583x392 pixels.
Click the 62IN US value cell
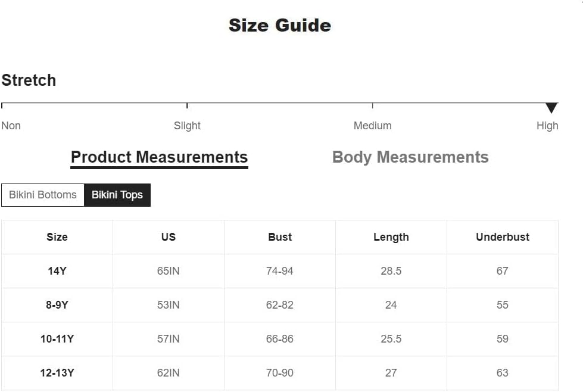[169, 373]
